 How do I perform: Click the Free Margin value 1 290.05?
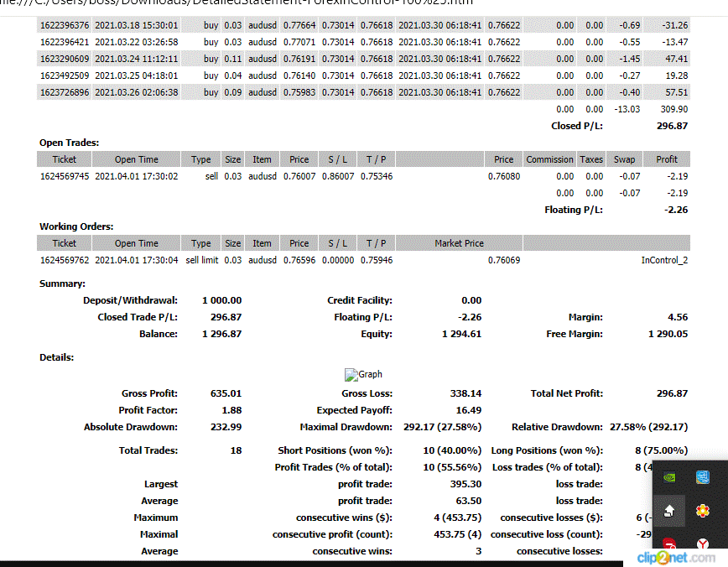click(668, 334)
